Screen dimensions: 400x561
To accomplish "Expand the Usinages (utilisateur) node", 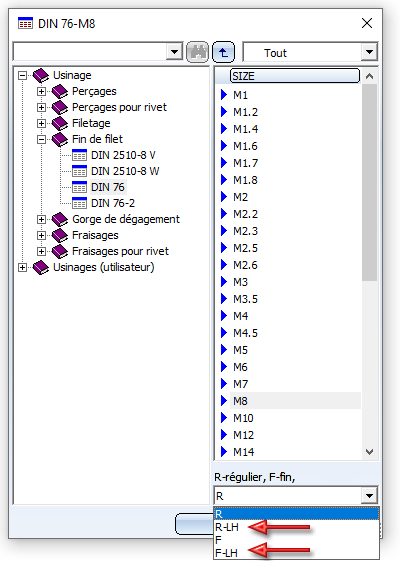I will click(x=23, y=267).
